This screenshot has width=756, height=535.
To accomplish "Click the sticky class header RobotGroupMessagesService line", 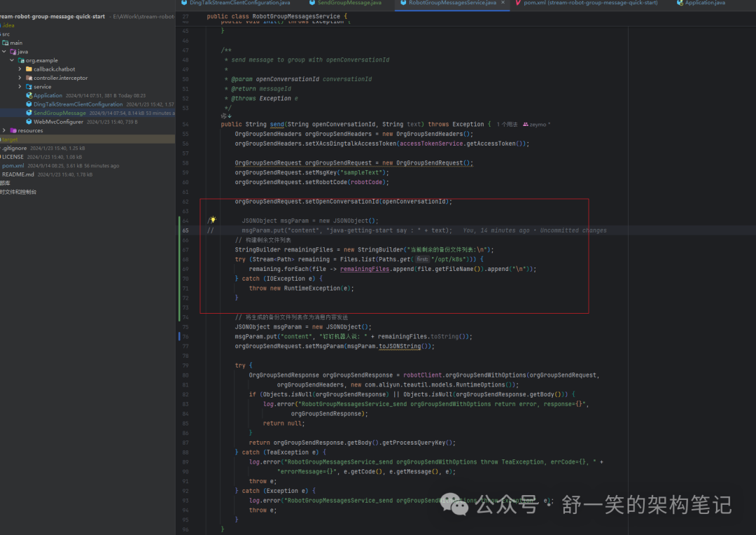I will pyautogui.click(x=276, y=16).
